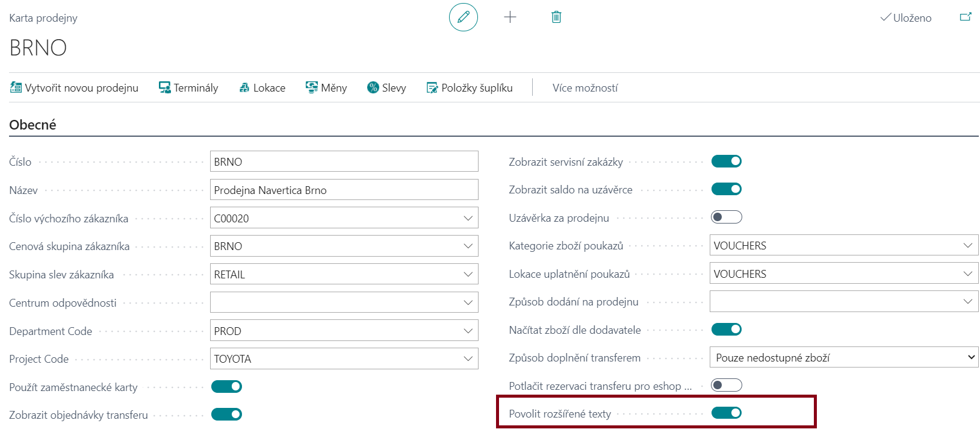The width and height of the screenshot is (980, 432).
Task: Toggle Zobrazit saldo na uzávěrce switch
Action: pos(726,189)
